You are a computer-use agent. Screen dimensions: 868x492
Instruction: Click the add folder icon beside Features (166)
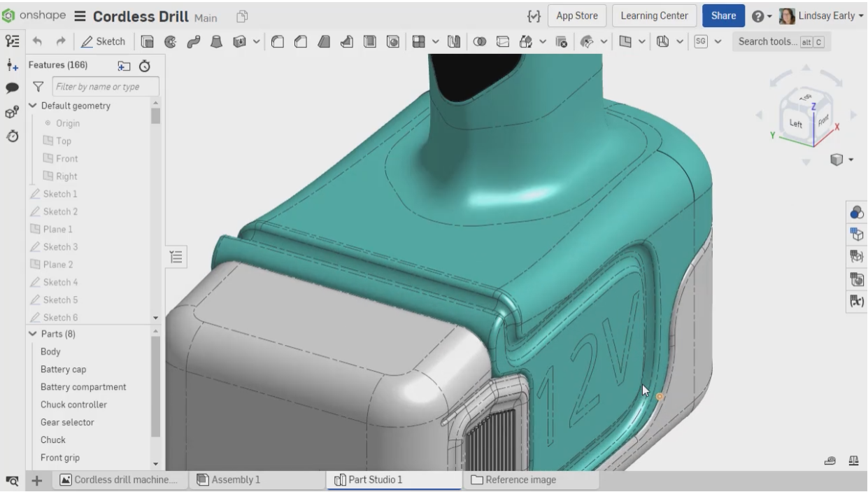(x=123, y=66)
